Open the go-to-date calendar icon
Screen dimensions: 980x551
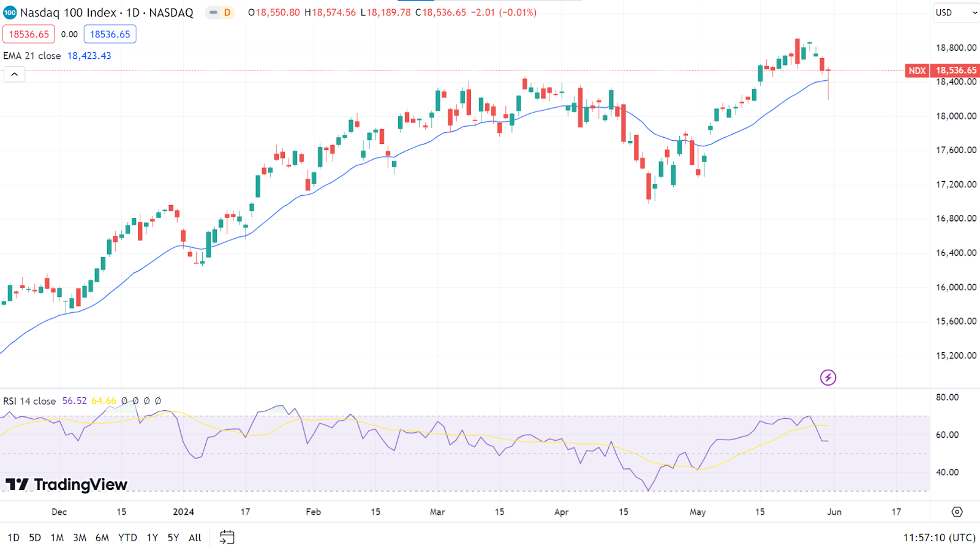pos(227,538)
